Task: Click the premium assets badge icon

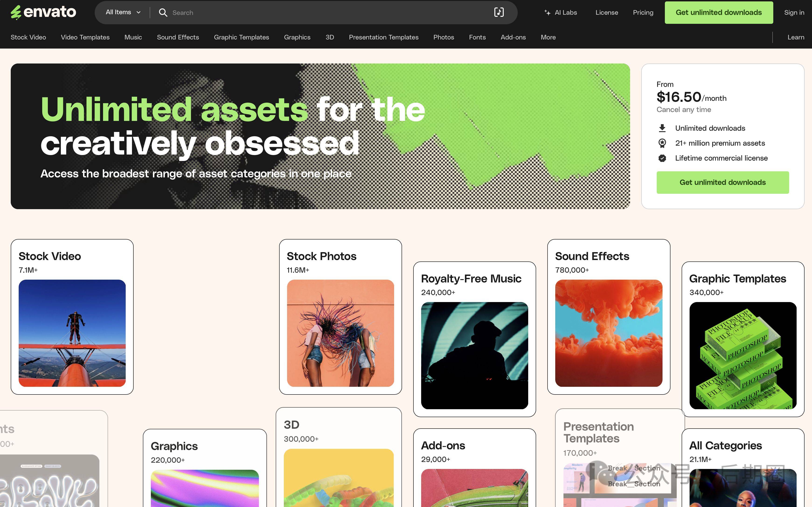Action: point(662,143)
